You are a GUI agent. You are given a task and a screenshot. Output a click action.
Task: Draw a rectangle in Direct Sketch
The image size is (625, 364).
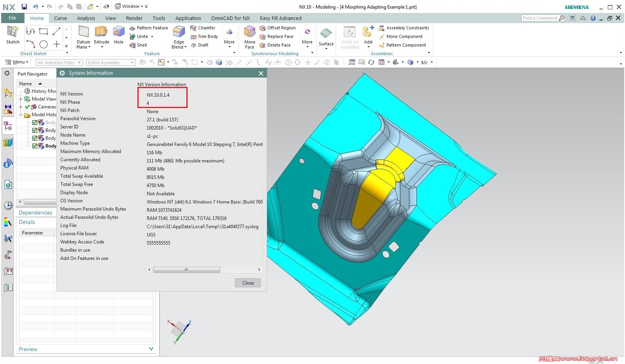click(43, 31)
